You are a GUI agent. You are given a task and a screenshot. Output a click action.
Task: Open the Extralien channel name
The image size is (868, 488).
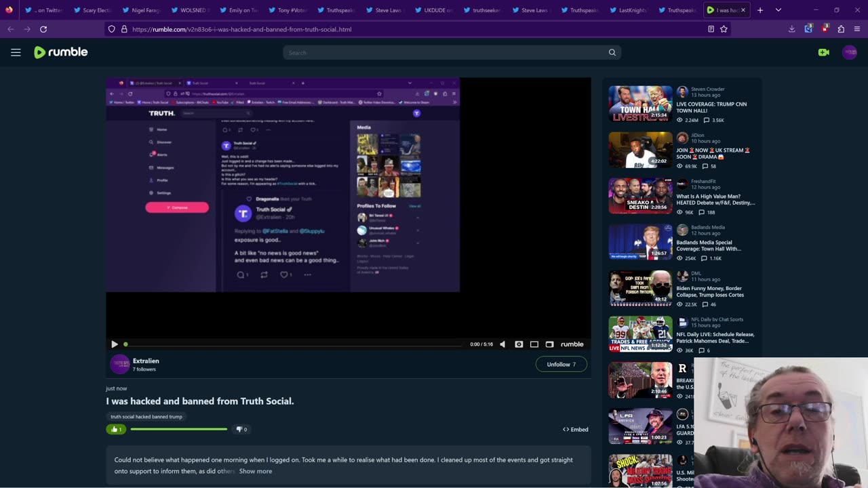coord(146,361)
